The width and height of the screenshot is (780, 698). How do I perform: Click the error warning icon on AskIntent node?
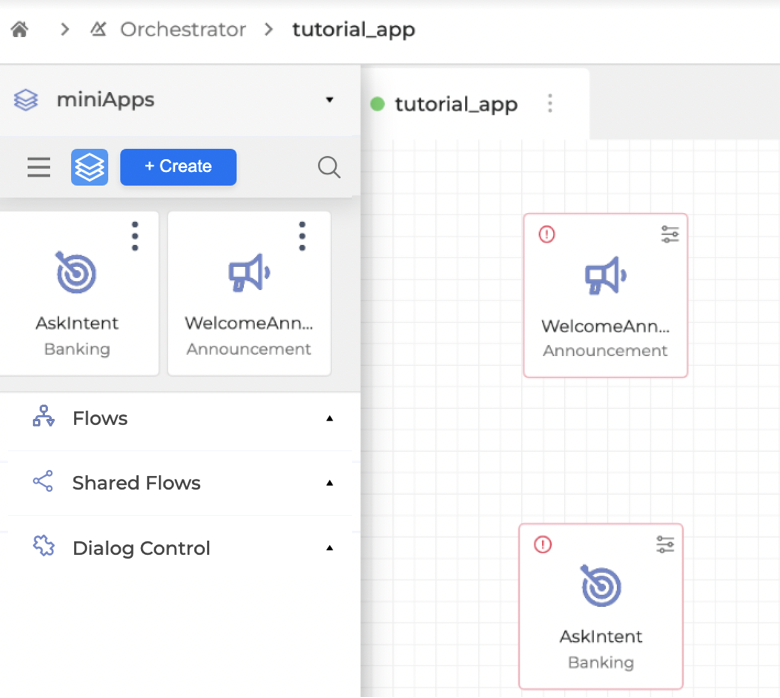543,545
